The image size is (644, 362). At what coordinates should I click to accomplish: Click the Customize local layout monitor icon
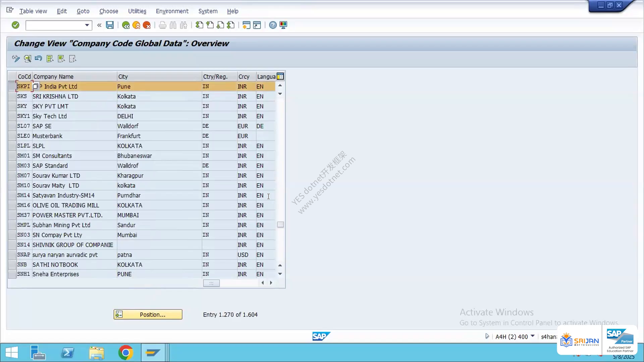click(x=283, y=25)
